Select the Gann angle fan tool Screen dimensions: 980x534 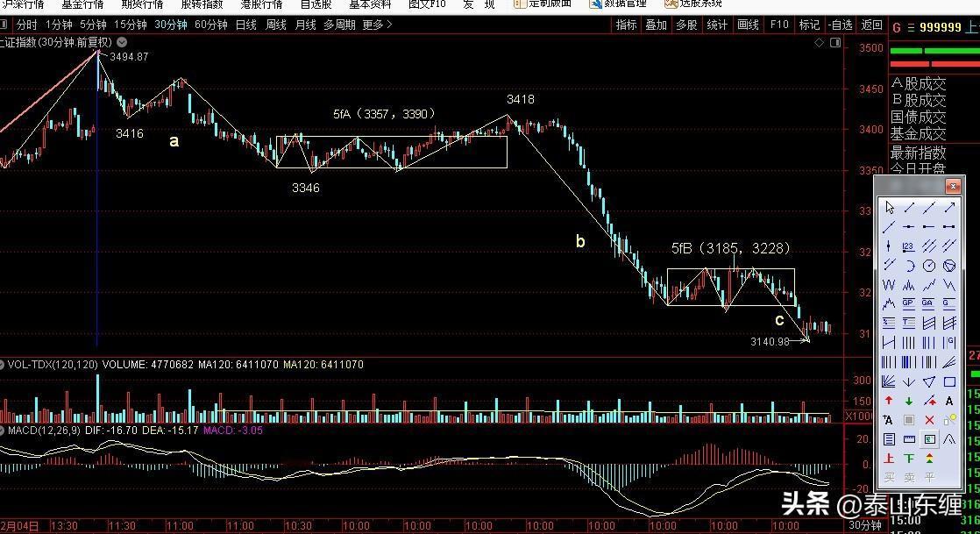coord(888,381)
